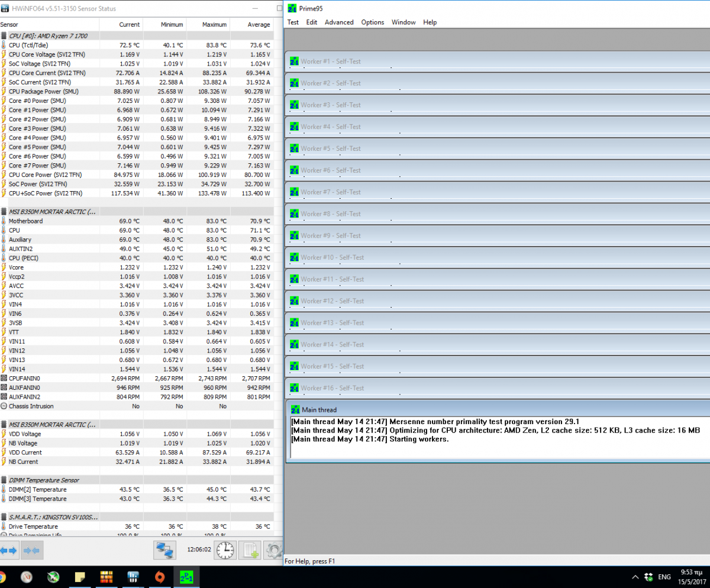The height and width of the screenshot is (588, 710).
Task: Click Worker #1 window Prime95 icon
Action: (x=294, y=62)
